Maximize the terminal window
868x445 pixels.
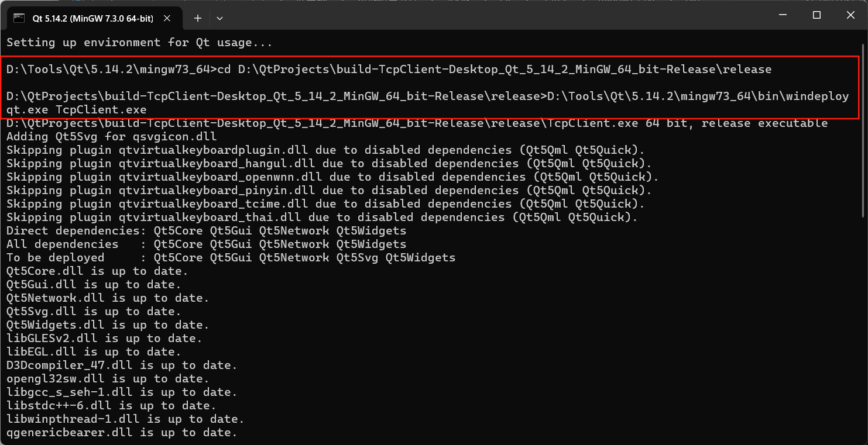pyautogui.click(x=816, y=15)
